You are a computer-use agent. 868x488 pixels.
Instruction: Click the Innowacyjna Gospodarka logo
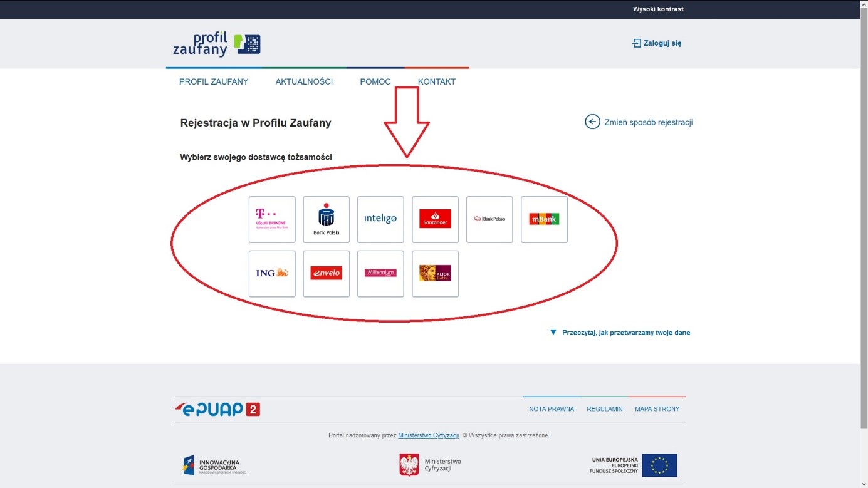pos(214,465)
